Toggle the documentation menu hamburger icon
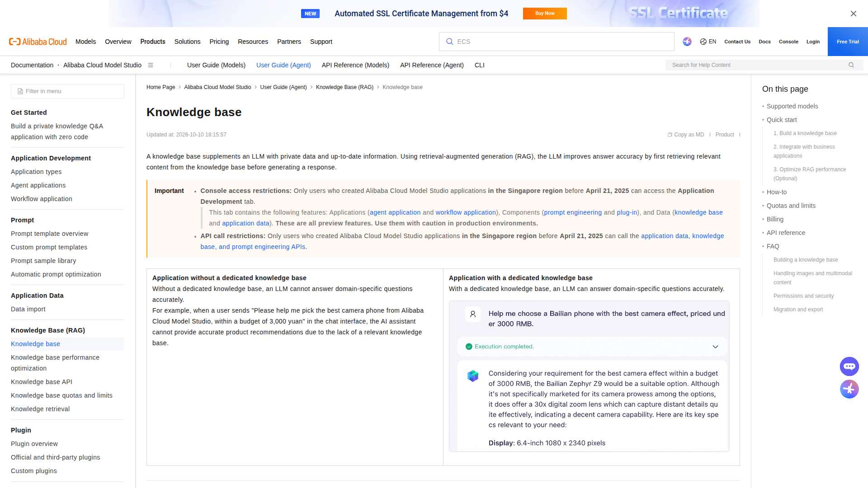Viewport: 868px width, 488px height. pos(151,65)
